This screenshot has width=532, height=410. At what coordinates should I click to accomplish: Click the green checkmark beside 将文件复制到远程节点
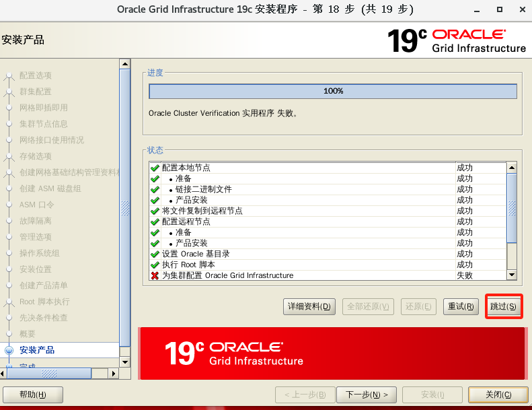click(x=155, y=211)
